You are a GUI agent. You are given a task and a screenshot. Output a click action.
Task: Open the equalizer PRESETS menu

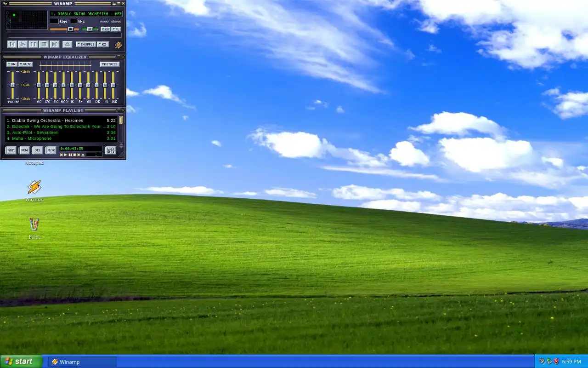tap(110, 64)
